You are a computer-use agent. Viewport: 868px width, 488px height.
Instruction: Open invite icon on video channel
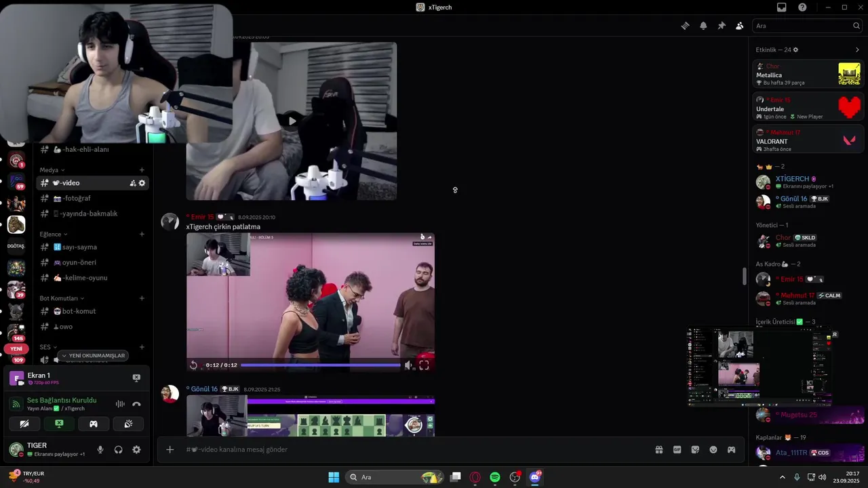(133, 183)
